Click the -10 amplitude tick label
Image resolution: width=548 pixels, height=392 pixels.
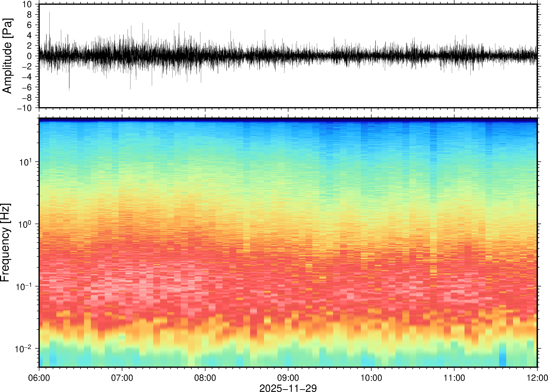coord(24,108)
